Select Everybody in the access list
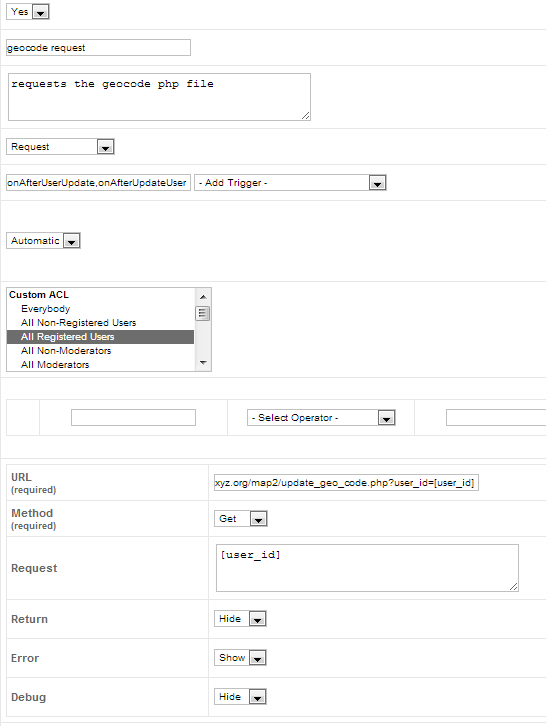 45,309
